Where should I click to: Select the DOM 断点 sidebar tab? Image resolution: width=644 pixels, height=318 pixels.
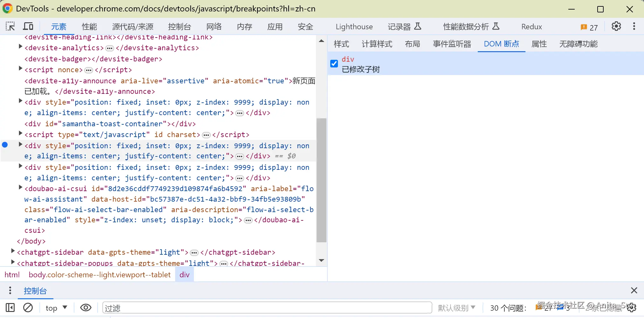[x=501, y=44]
